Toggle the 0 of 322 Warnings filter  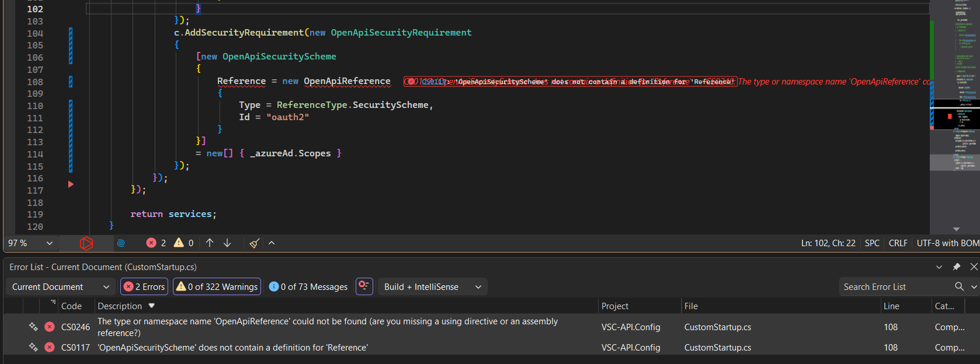click(x=217, y=287)
